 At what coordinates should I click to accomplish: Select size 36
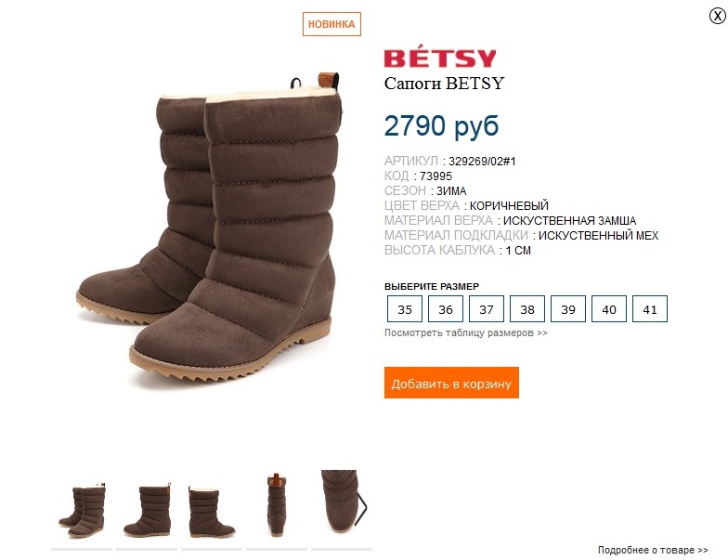(446, 308)
